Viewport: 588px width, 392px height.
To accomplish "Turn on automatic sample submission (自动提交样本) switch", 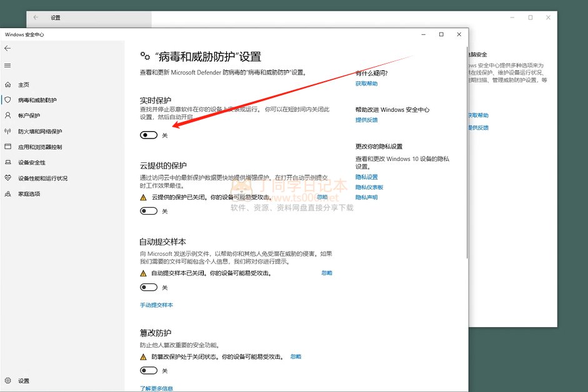I will coord(149,287).
